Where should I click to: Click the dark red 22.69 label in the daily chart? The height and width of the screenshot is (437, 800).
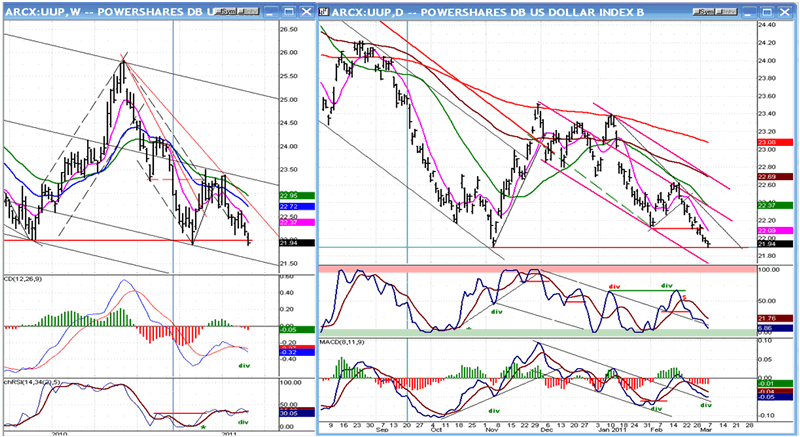(x=774, y=177)
